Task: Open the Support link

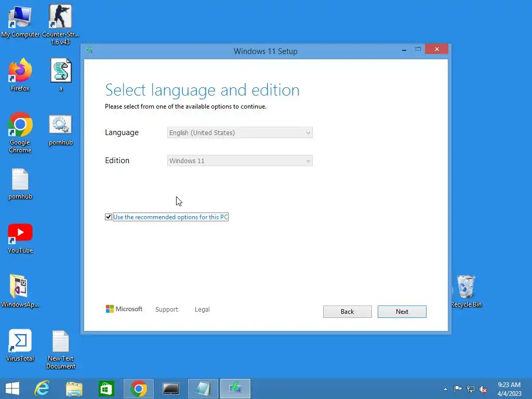Action: pos(167,310)
